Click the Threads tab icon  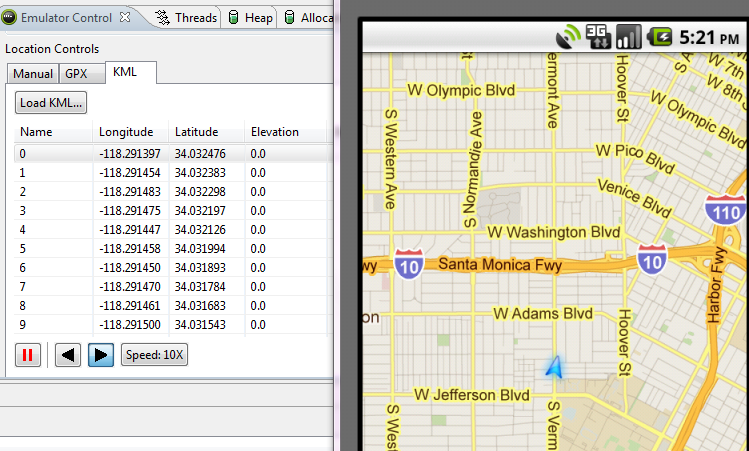(163, 18)
